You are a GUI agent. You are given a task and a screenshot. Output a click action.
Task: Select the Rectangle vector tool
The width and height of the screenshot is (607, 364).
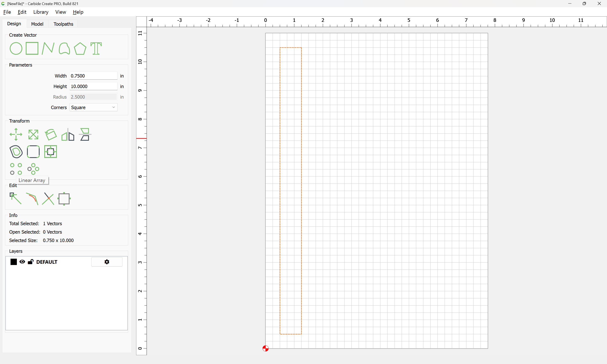point(32,48)
